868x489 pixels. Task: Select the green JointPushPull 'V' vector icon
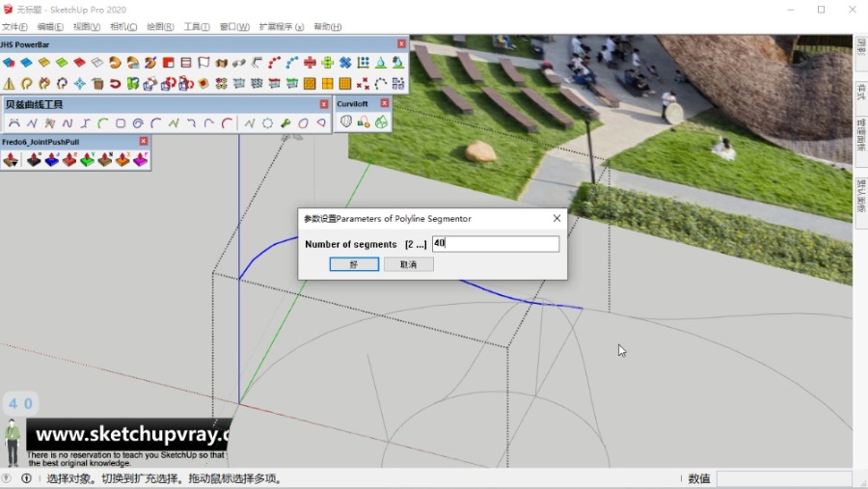pos(87,160)
